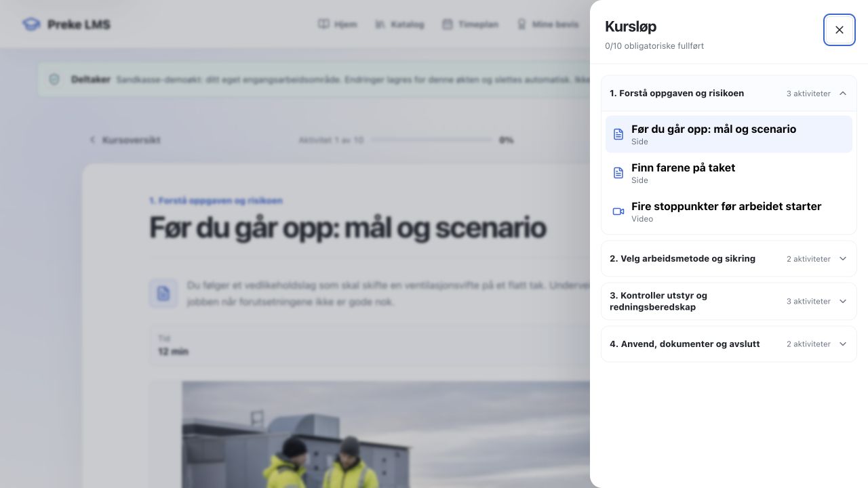Click the rooftop workers photo
868x488 pixels.
(386, 434)
